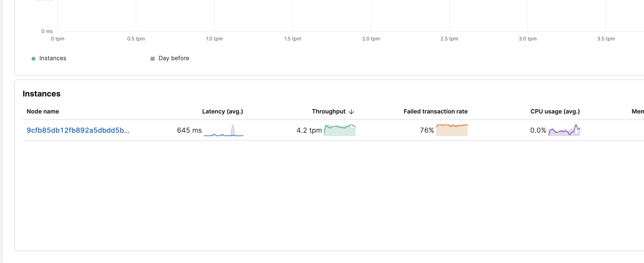Click the CPU usage sparkline graph

tap(563, 130)
